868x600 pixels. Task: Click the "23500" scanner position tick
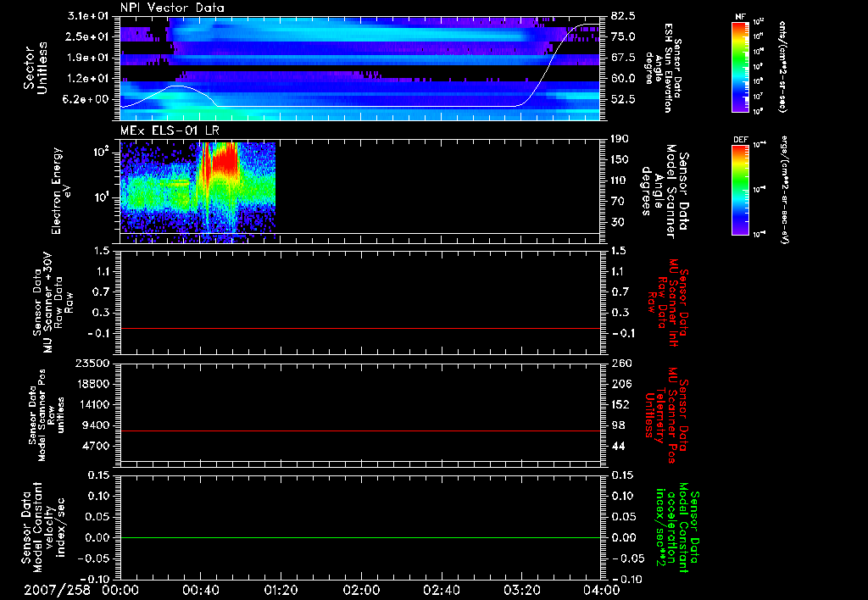point(92,363)
